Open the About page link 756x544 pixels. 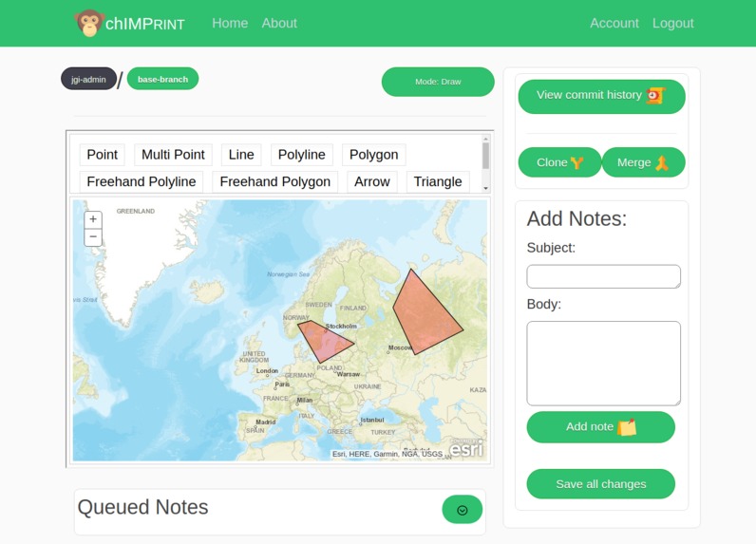(x=279, y=23)
